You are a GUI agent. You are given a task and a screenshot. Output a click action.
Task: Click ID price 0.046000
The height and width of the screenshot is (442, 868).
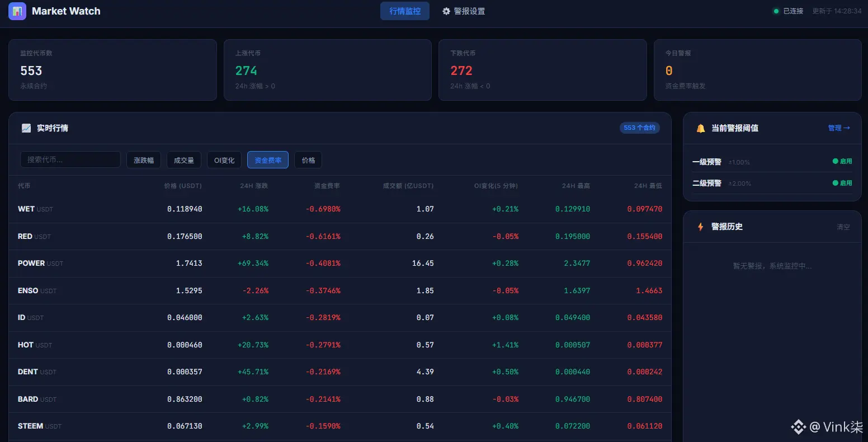[x=185, y=318]
